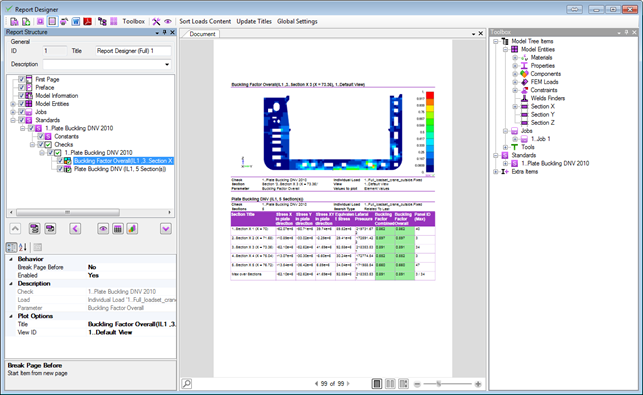This screenshot has height=395, width=643.
Task: Click Update Titles
Action: click(254, 21)
